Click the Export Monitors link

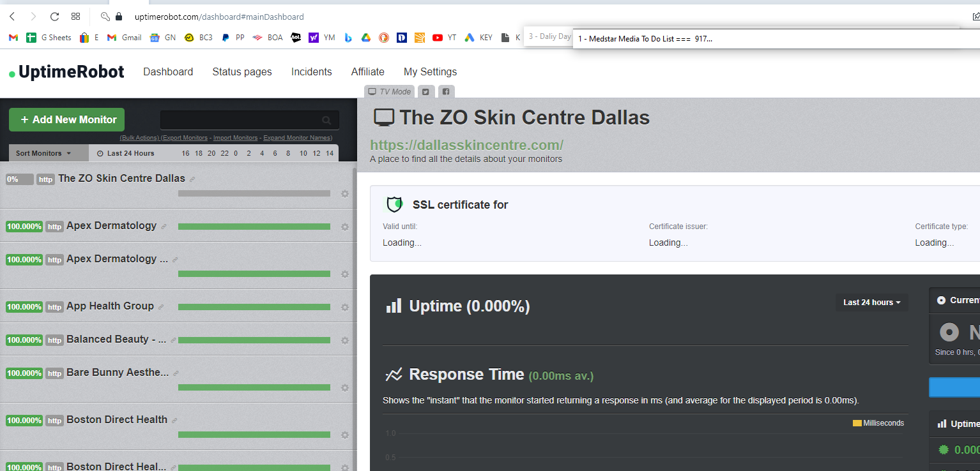185,138
